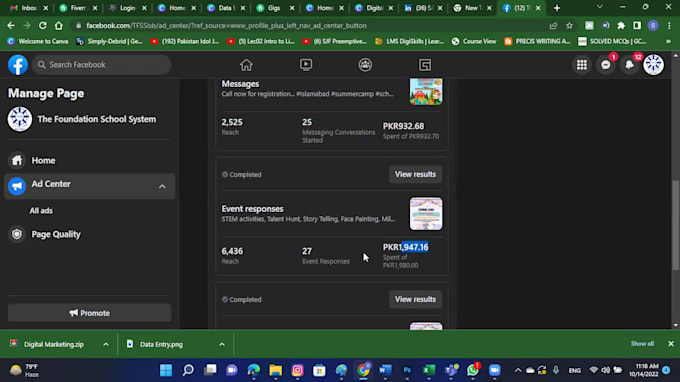Screen dimensions: 680x382
Task: Open the Watch video icon
Action: pos(306,65)
